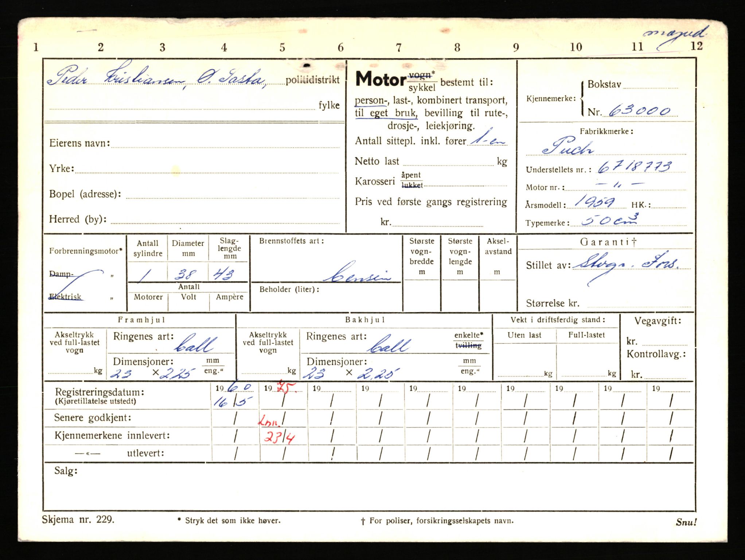The height and width of the screenshot is (560, 745).
Task: Click the bold 'Motor' heading
Action: point(381,79)
